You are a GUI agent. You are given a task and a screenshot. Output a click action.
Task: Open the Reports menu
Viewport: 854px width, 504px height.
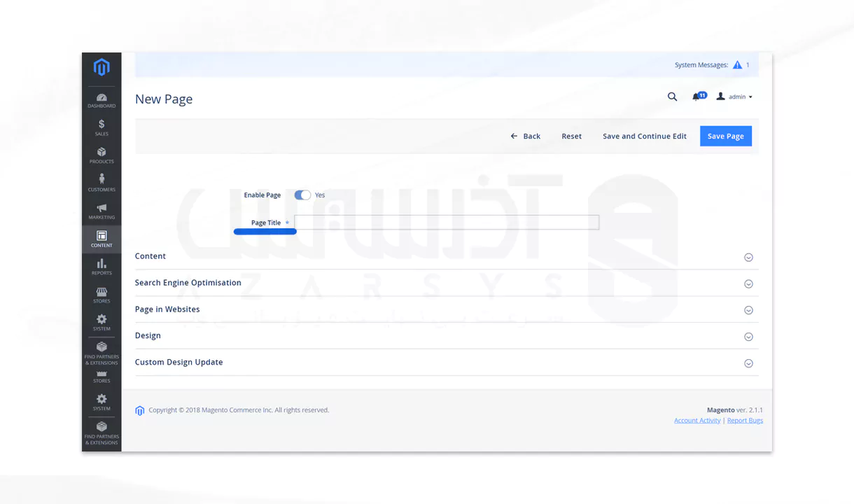point(101,267)
